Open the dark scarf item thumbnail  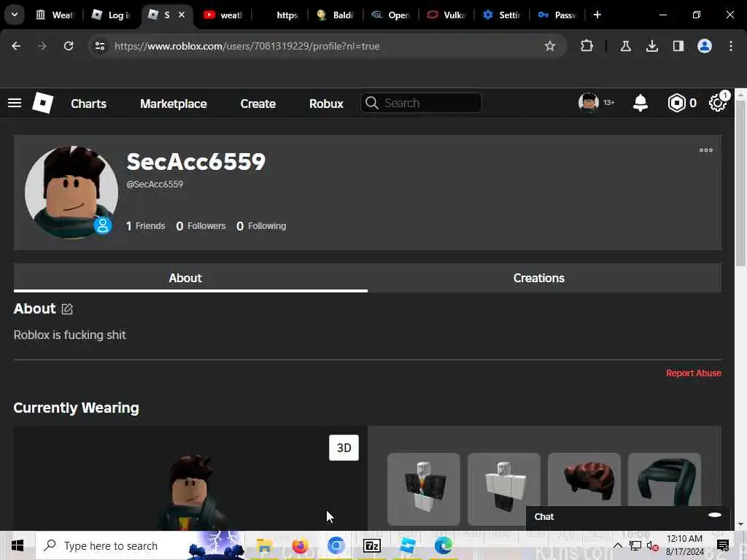(x=664, y=480)
